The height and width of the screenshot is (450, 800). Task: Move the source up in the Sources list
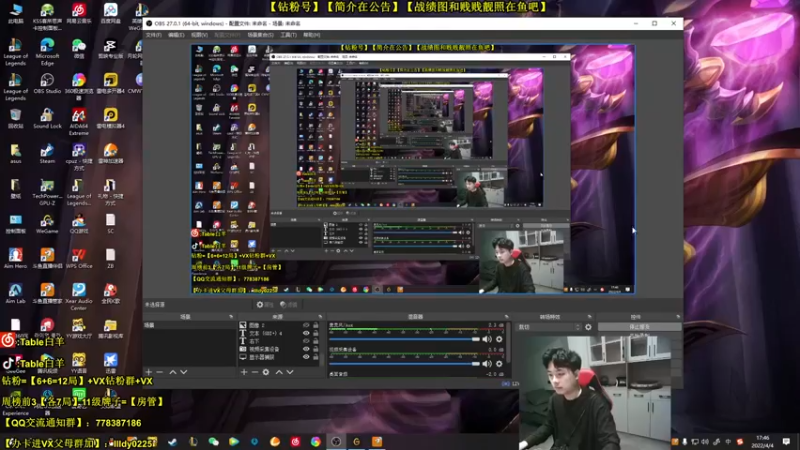(279, 372)
